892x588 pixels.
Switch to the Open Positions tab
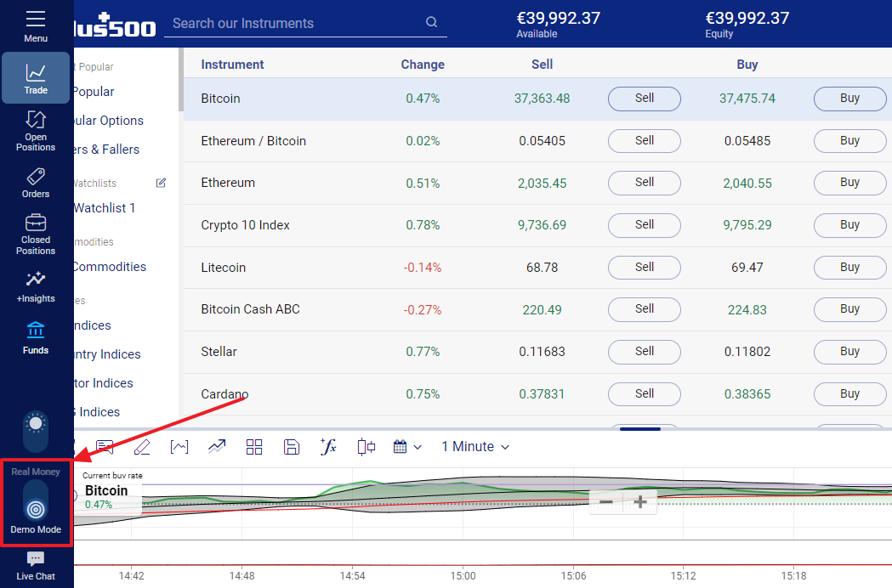click(x=35, y=129)
